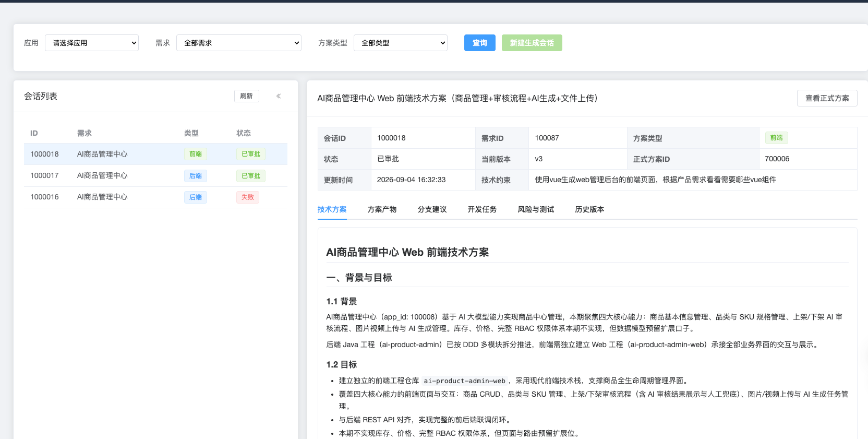
Task: Click the 前端 tag in row 1000018
Action: 196,154
